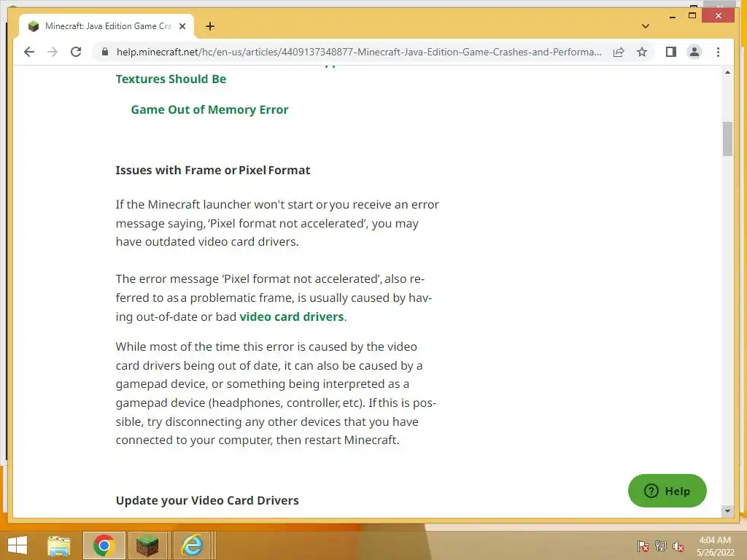Open Action Center flag tray icon
Screen dimensions: 747x560
643,546
